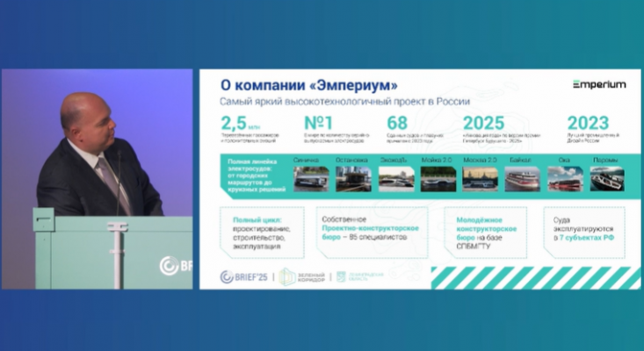Click the 'Байкал' label

click(520, 160)
